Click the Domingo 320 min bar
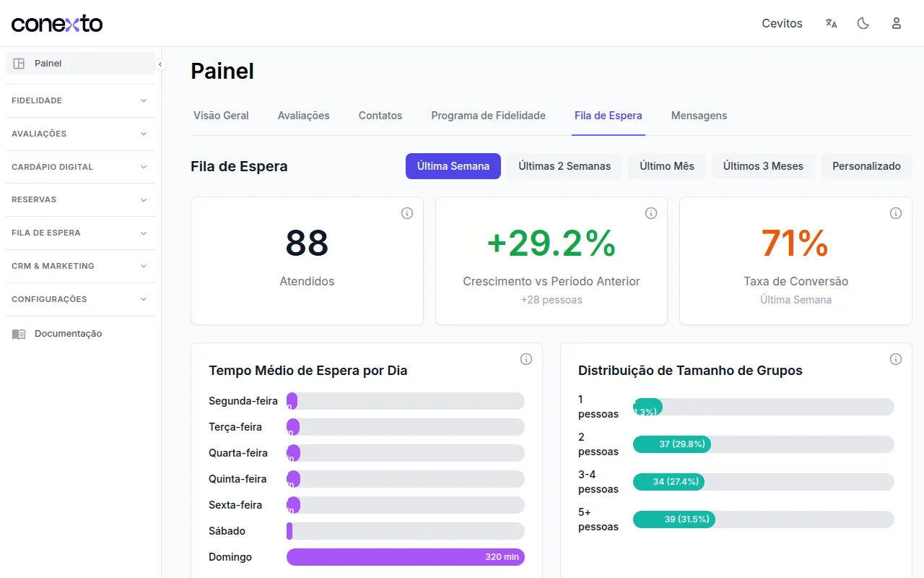Image resolution: width=924 pixels, height=578 pixels. click(x=406, y=557)
